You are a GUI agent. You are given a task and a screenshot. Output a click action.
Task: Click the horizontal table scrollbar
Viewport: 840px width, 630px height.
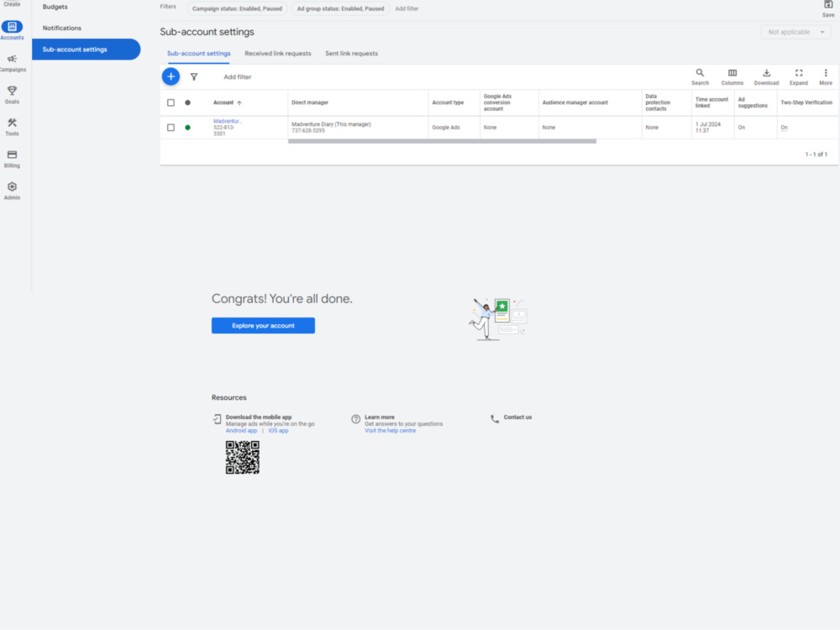click(442, 141)
